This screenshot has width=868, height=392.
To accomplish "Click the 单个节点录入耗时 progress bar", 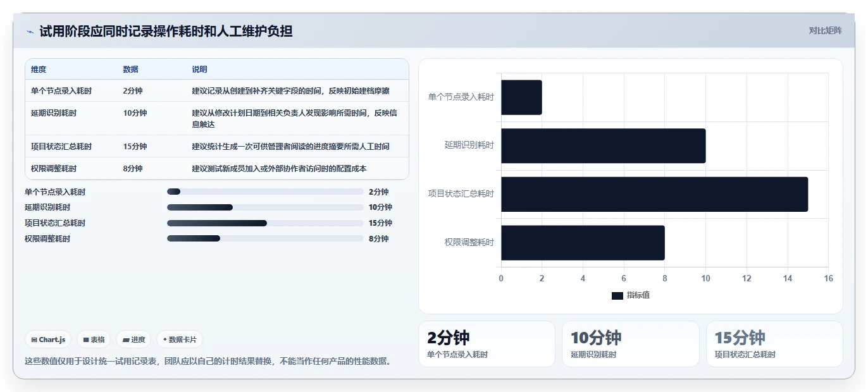I will (265, 192).
